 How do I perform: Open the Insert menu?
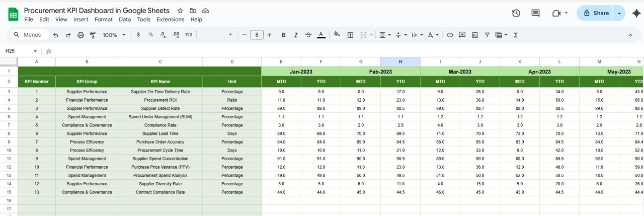point(80,20)
